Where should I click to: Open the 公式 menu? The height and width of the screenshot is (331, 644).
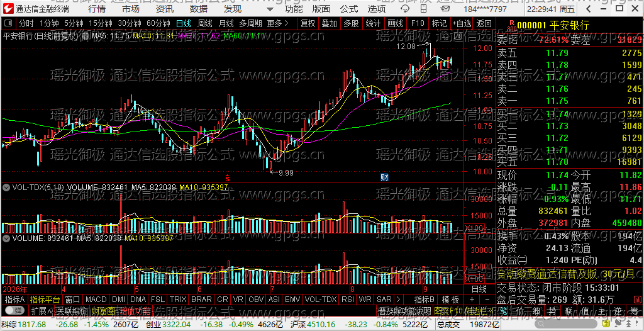(349, 9)
